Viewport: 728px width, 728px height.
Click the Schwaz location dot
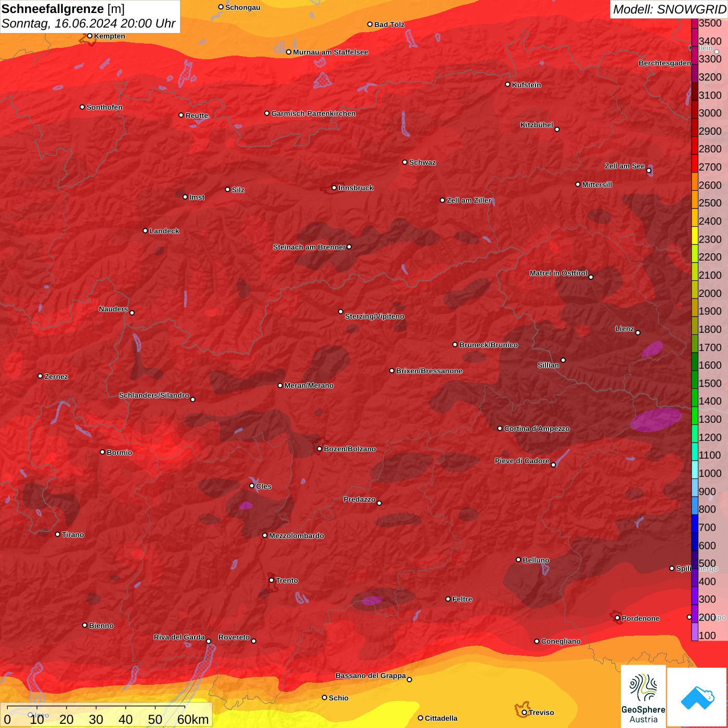[405, 162]
